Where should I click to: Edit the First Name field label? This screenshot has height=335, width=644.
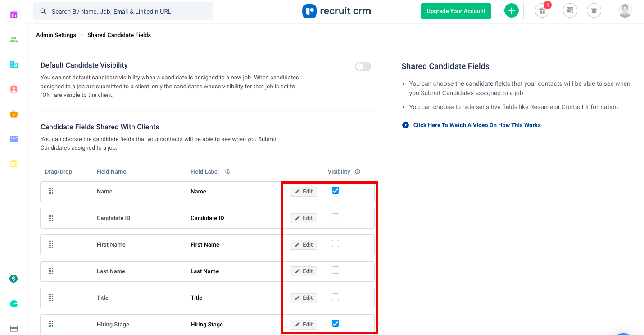pos(304,245)
